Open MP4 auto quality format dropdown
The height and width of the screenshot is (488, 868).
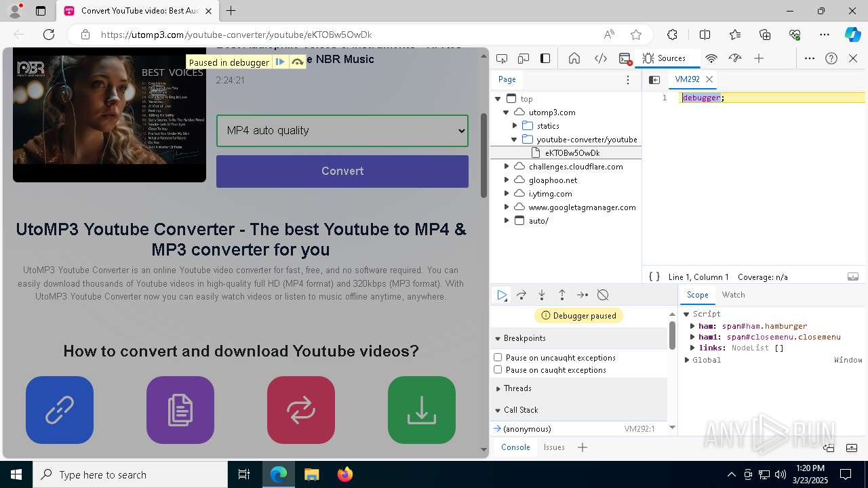(342, 130)
